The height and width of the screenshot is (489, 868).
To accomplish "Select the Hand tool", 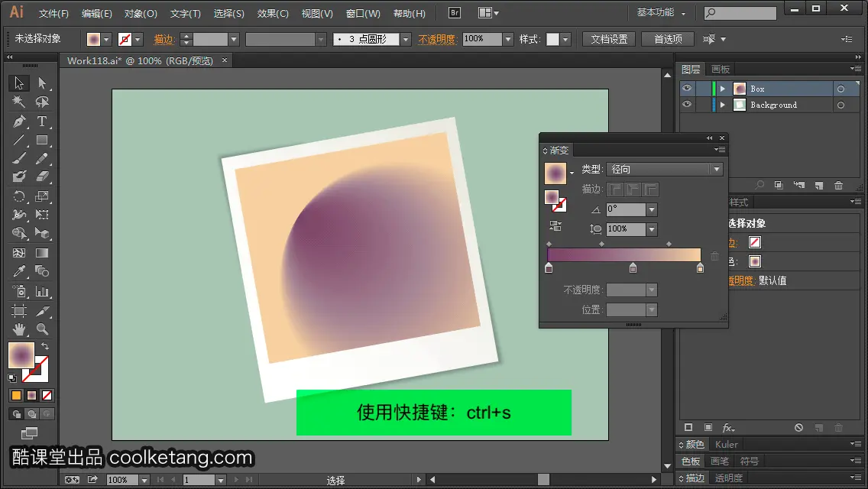I will tap(19, 329).
